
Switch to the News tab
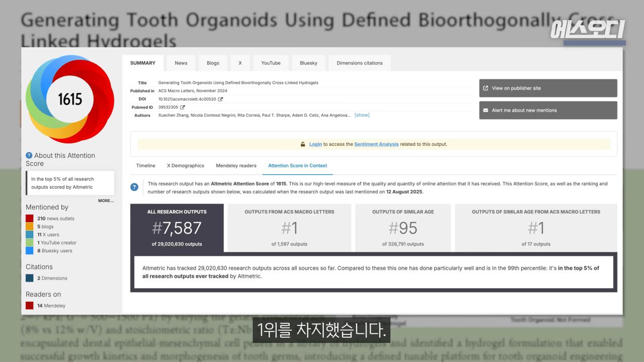click(x=181, y=63)
